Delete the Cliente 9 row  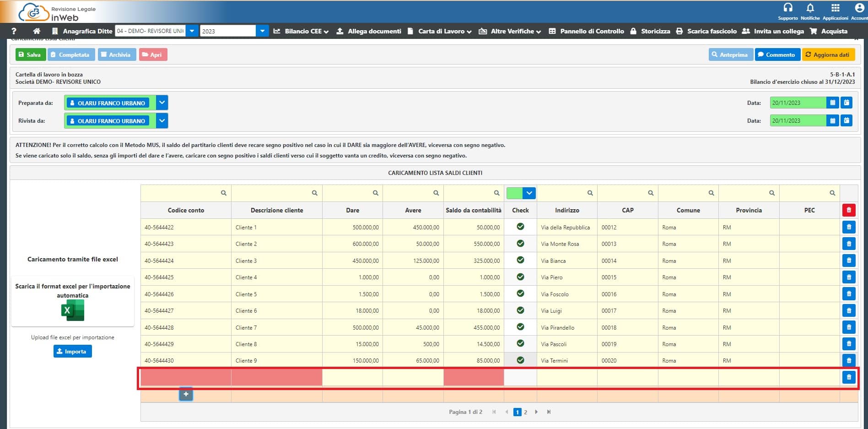(x=849, y=360)
